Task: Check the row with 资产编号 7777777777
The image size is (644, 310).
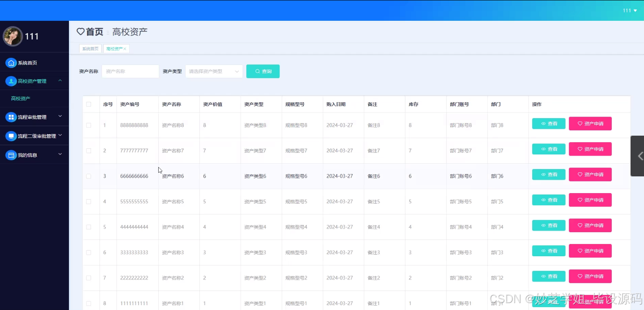Action: pos(89,151)
